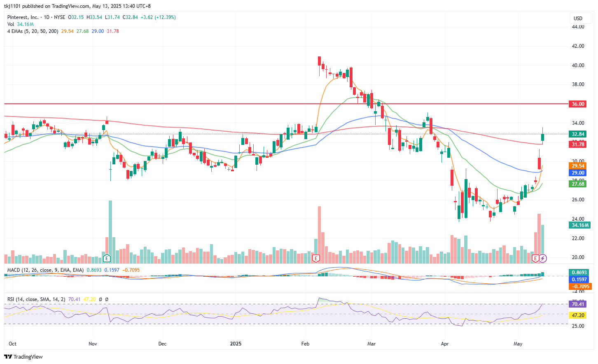Click the Vol indicator legend label
The width and height of the screenshot is (598, 364).
(x=11, y=24)
